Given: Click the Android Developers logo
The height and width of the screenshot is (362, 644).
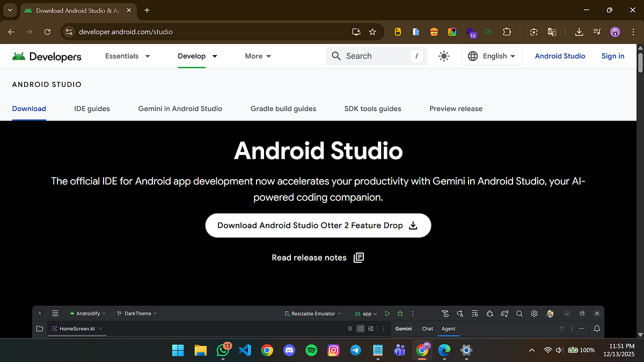Looking at the screenshot, I should (x=47, y=56).
